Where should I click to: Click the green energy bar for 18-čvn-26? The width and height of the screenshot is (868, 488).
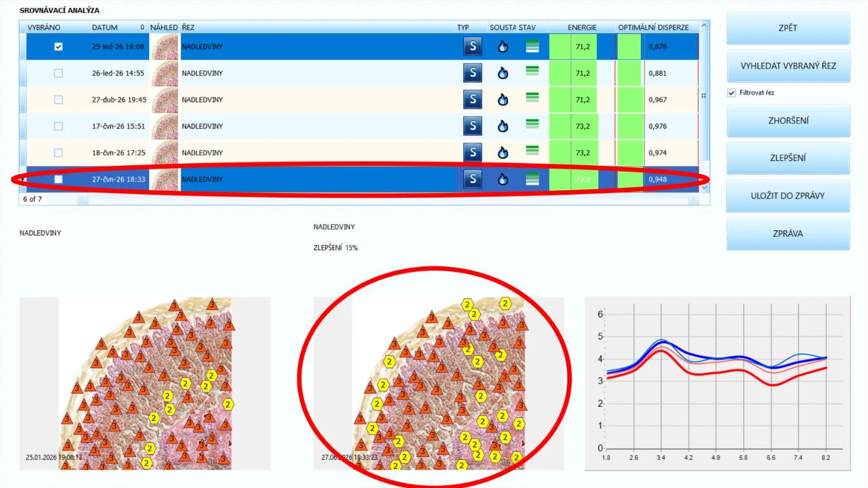[x=573, y=152]
